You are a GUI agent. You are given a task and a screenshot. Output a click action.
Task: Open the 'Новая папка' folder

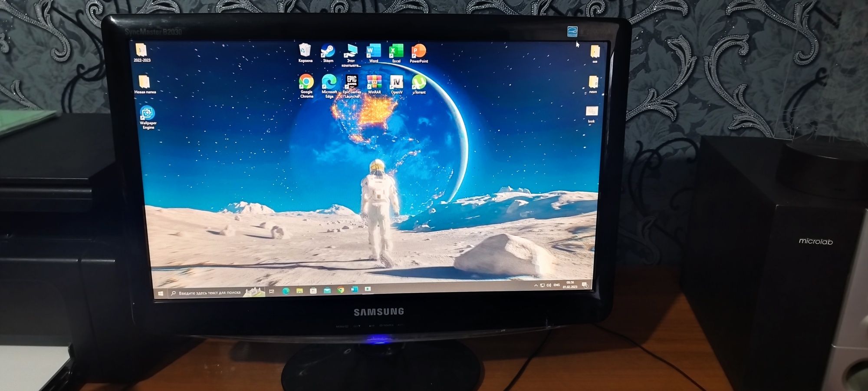145,84
